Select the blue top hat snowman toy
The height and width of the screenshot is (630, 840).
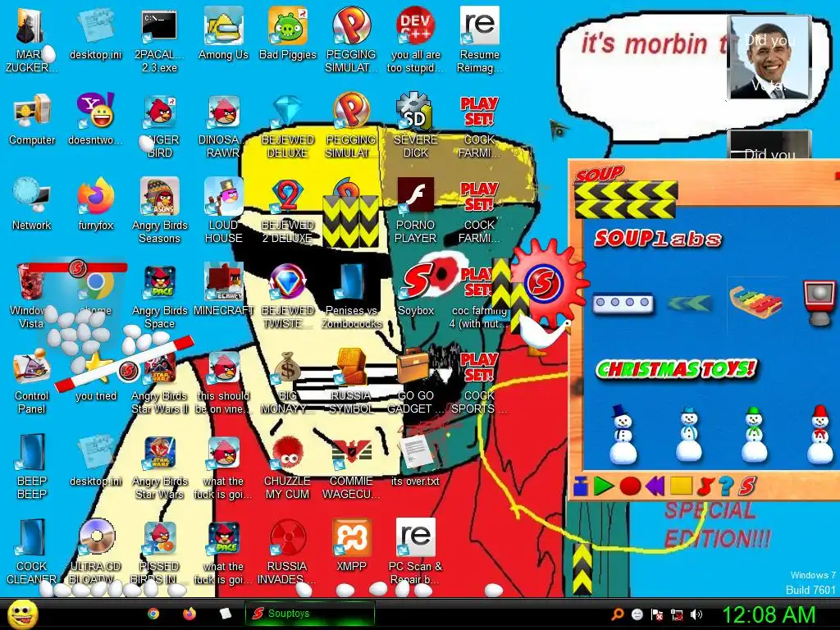(x=623, y=434)
